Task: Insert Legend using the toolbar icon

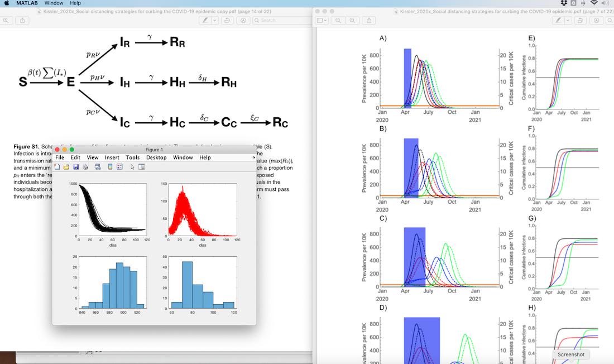Action: (x=119, y=167)
